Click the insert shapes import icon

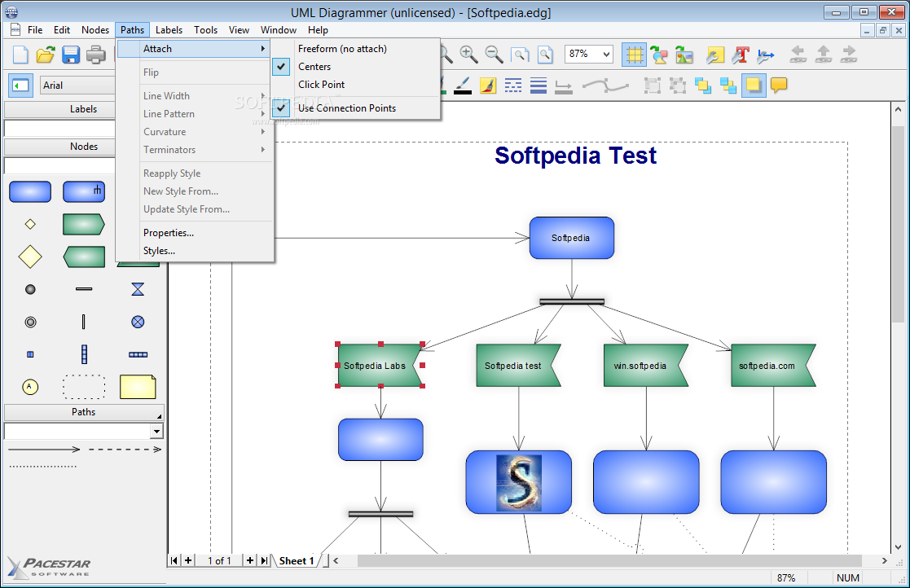(x=659, y=55)
